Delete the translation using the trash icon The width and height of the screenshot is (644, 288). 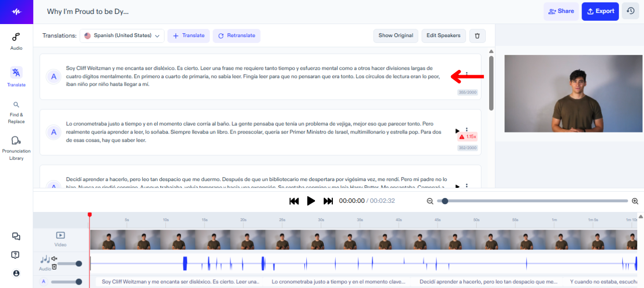click(477, 35)
